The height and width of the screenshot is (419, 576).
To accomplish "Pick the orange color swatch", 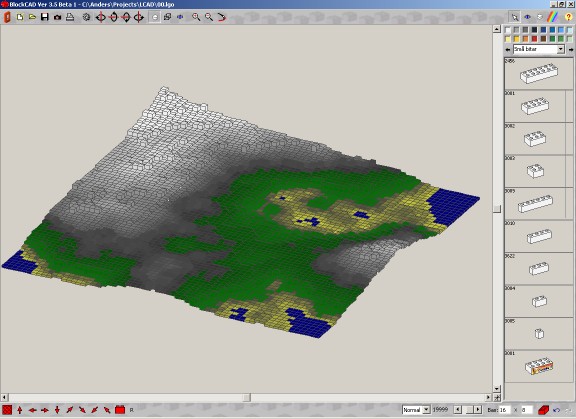I will tap(526, 39).
